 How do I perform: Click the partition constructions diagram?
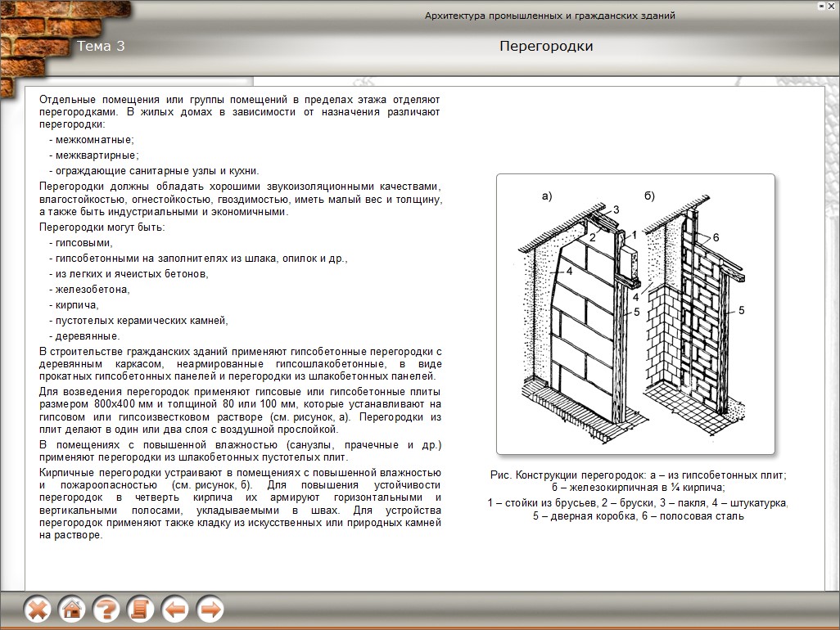pyautogui.click(x=635, y=313)
